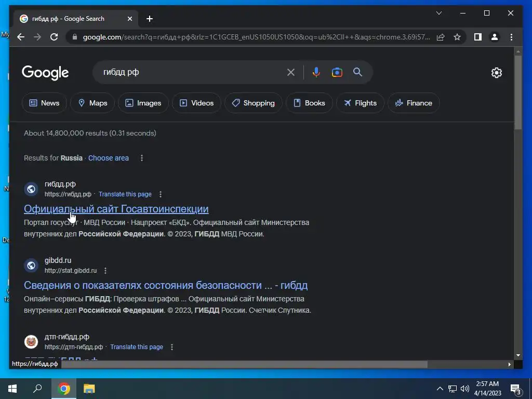Open Сведения о показателях состояния result
This screenshot has height=399, width=532.
pos(166,285)
